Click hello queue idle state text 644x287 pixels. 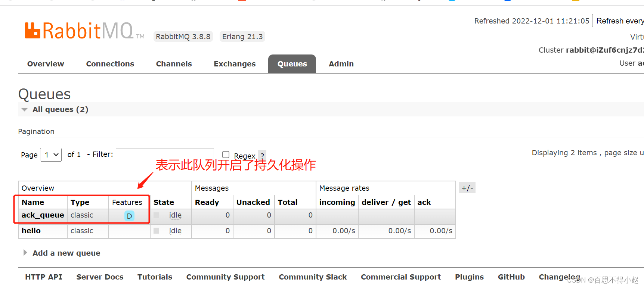point(175,231)
